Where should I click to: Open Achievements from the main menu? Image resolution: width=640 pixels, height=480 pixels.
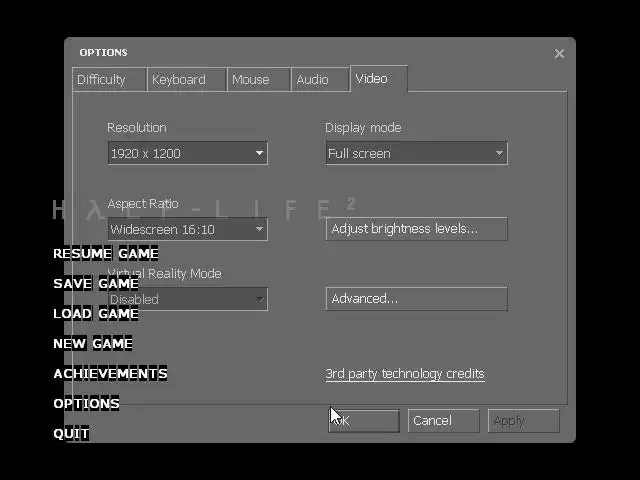110,373
